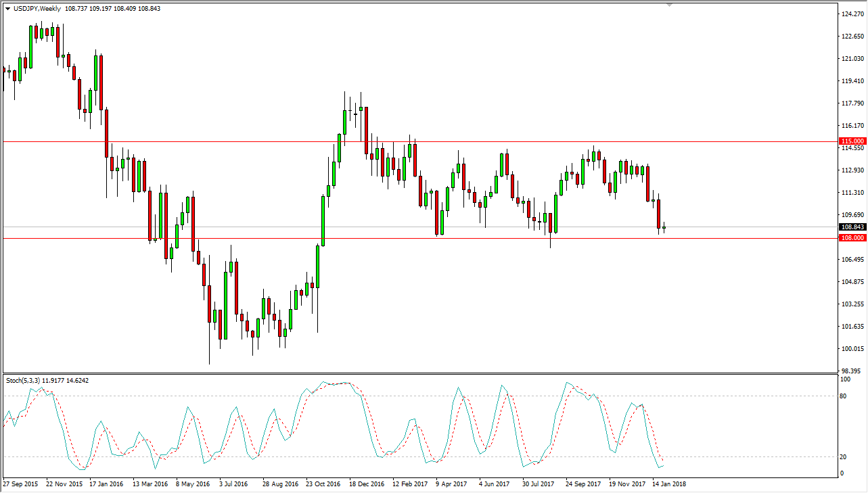868x493 pixels.
Task: Click the 24 Sep 2017 date label
Action: 583,484
